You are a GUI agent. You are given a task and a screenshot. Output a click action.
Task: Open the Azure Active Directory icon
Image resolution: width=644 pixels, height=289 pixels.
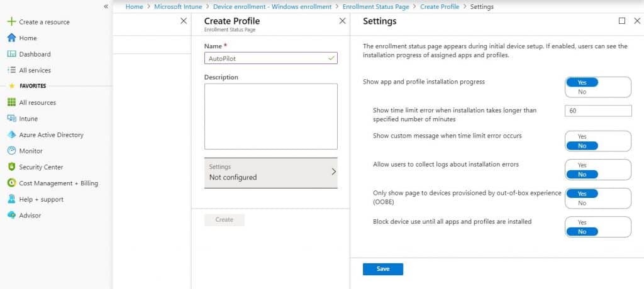(x=11, y=134)
